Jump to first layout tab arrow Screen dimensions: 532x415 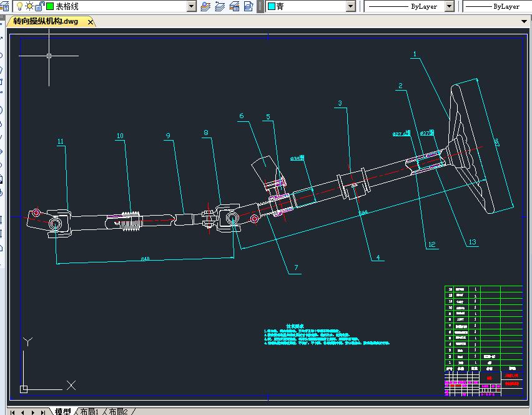[12, 412]
